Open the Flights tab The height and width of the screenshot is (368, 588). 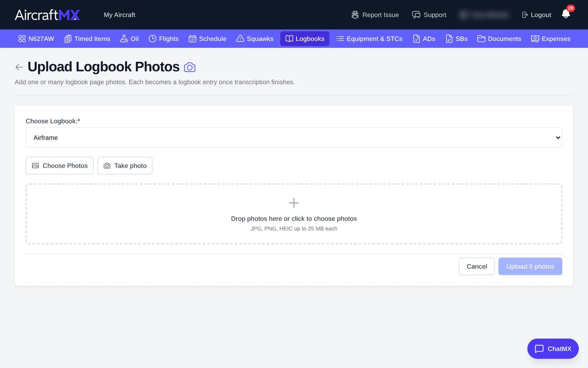164,39
